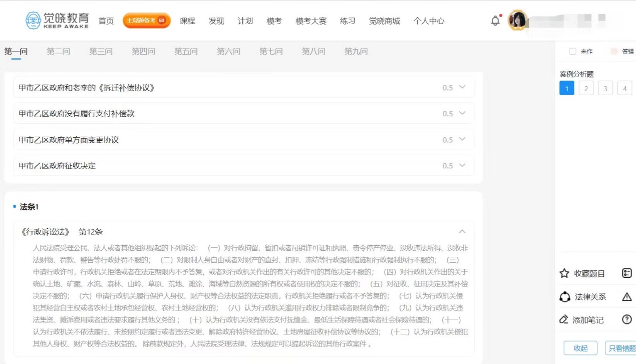The height and width of the screenshot is (364, 636).
Task: Expand the 没有履行支付补偿款 row chevron
Action: pyautogui.click(x=462, y=113)
